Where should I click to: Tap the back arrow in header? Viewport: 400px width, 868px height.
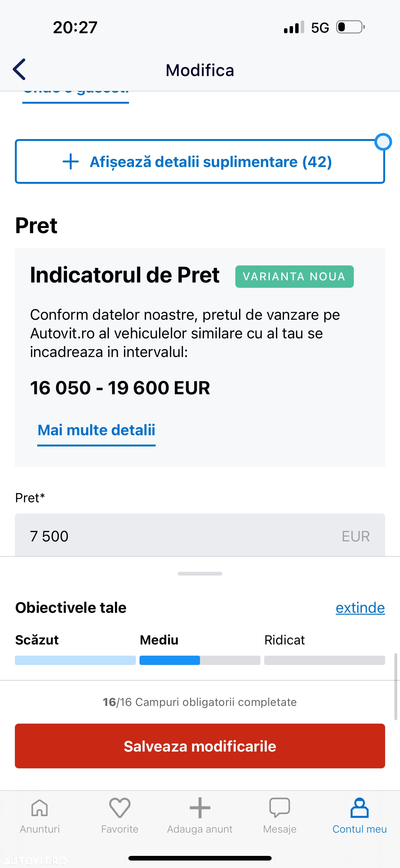(19, 70)
